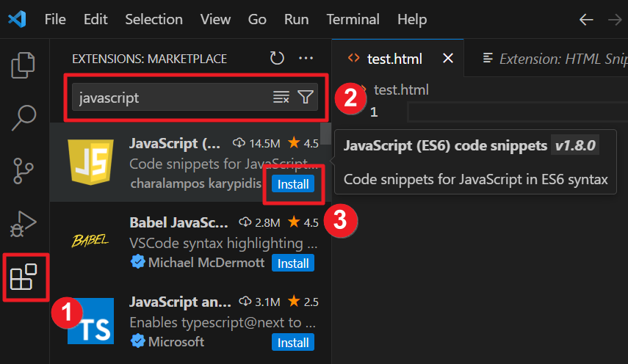The image size is (628, 364).
Task: Open the Run menu
Action: click(297, 19)
